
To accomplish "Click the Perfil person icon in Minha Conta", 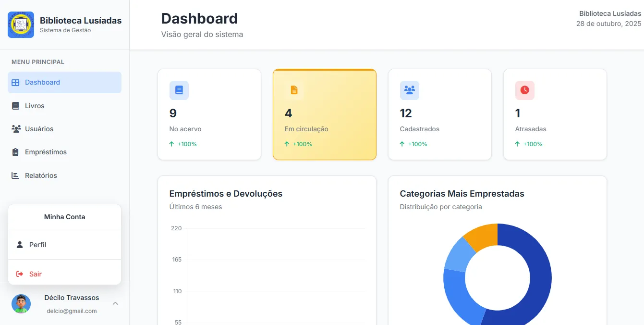I will (x=20, y=244).
